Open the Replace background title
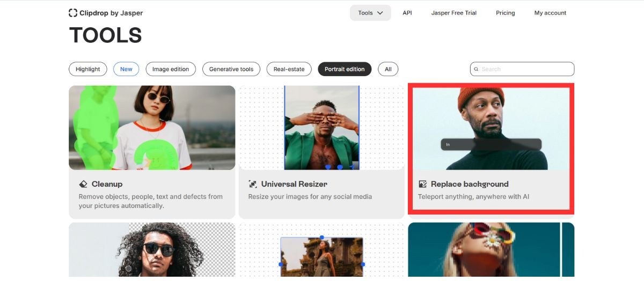 470,184
